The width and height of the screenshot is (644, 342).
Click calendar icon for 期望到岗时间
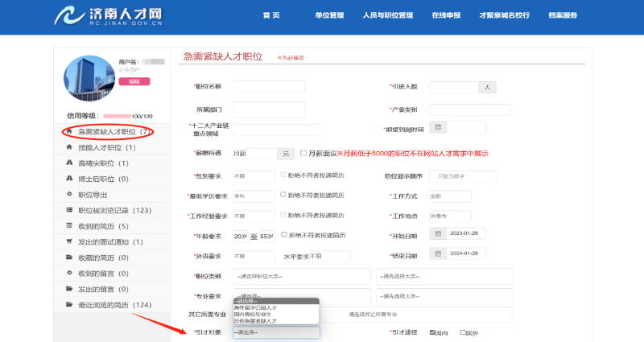[438, 127]
